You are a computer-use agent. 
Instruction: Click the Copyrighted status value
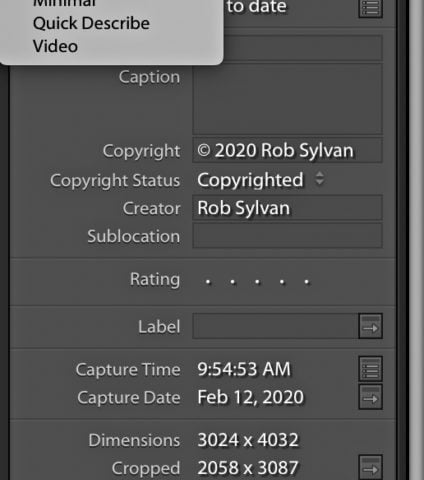tap(250, 180)
